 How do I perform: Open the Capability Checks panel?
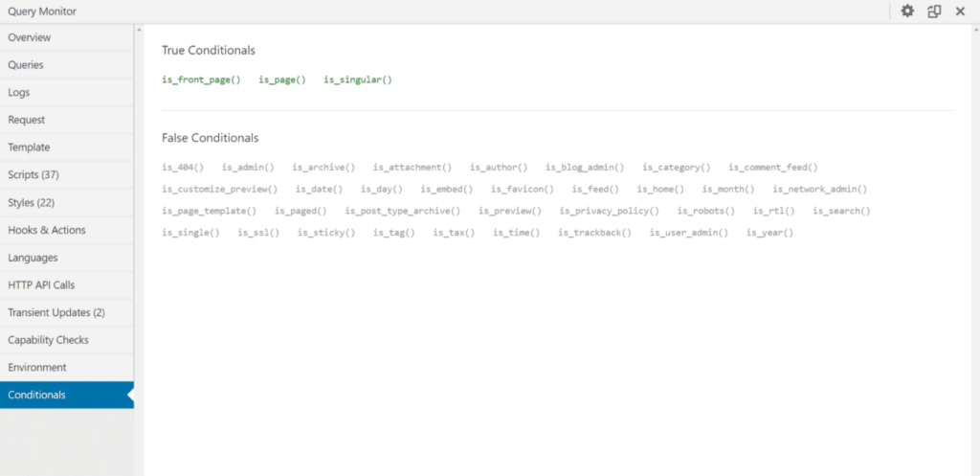point(48,340)
